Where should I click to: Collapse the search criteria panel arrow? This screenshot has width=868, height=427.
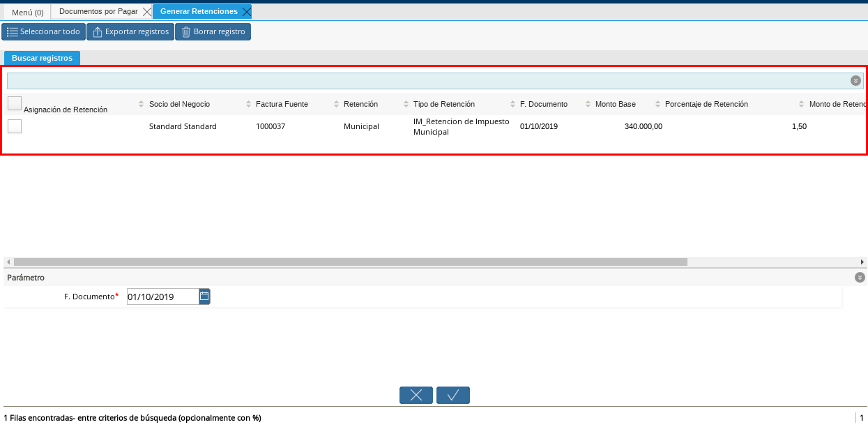tap(855, 80)
